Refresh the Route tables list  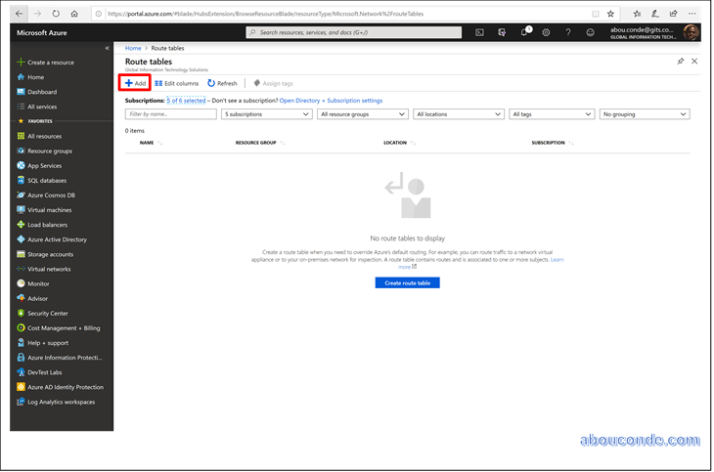(223, 83)
